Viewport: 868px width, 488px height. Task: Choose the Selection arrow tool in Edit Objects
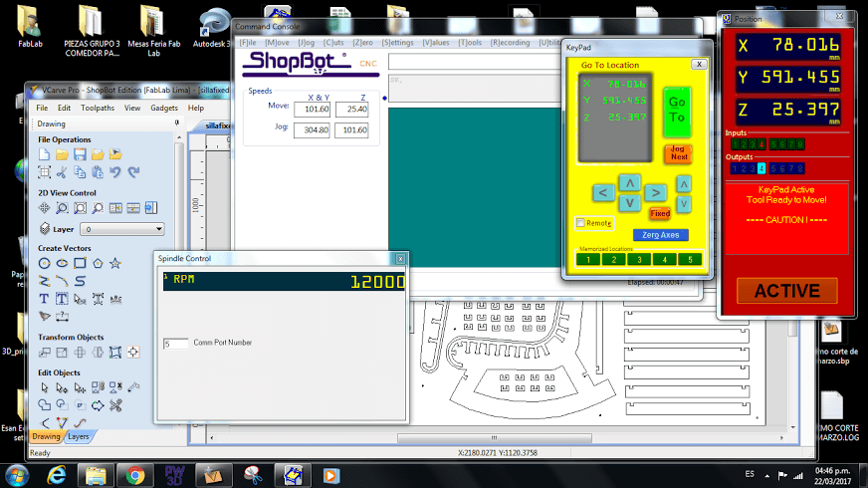pos(44,387)
